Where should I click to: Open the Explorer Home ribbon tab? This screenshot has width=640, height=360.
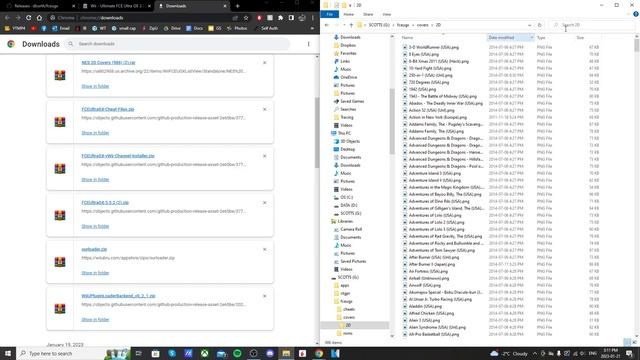pyautogui.click(x=349, y=14)
